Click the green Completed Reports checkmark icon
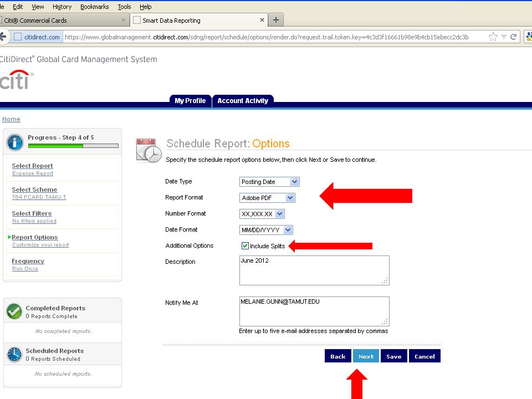 tap(14, 311)
